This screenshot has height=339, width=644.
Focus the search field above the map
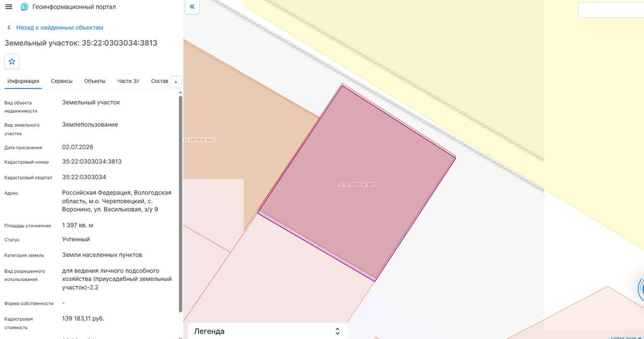611,10
